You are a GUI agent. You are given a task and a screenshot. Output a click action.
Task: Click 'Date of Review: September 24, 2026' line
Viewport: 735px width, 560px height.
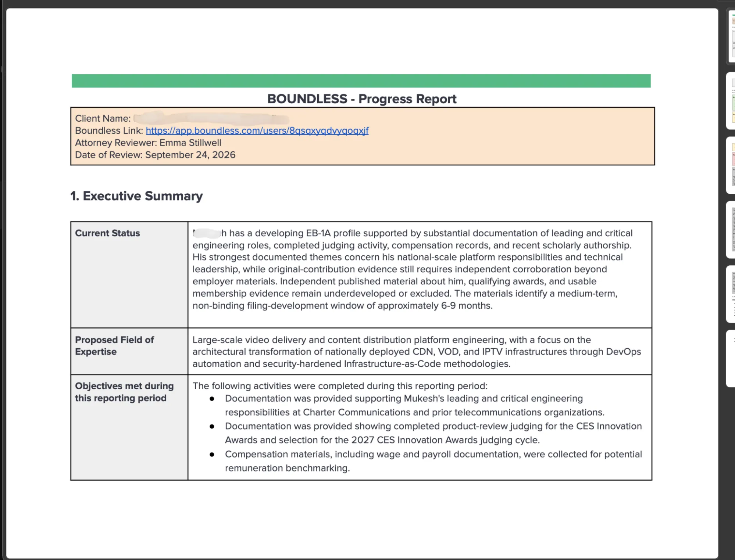(x=155, y=155)
